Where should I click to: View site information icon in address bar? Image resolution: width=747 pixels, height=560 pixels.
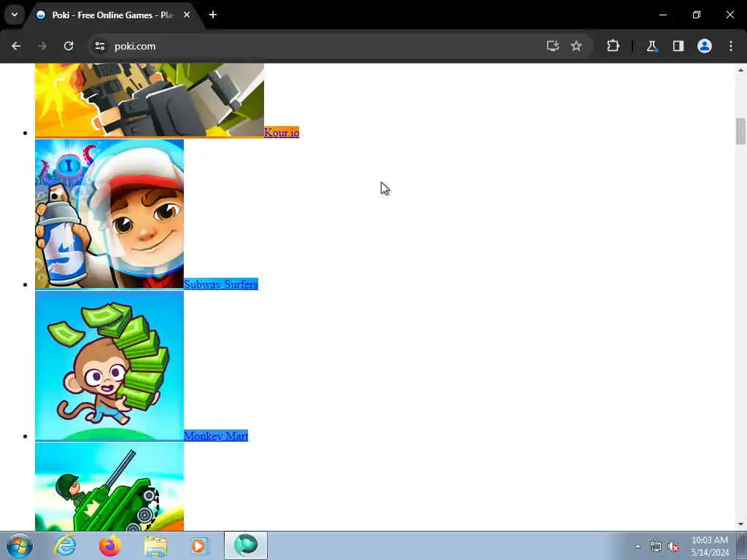(x=100, y=46)
